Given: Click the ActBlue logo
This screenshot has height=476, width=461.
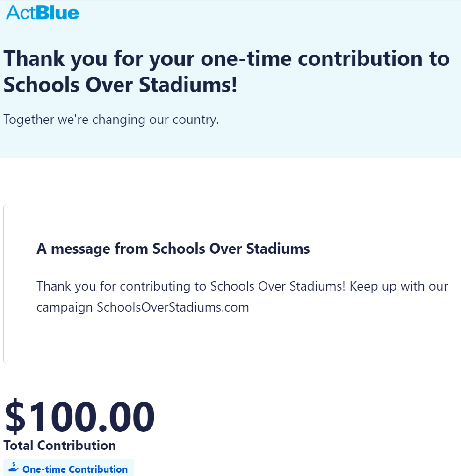Looking at the screenshot, I should pyautogui.click(x=43, y=13).
